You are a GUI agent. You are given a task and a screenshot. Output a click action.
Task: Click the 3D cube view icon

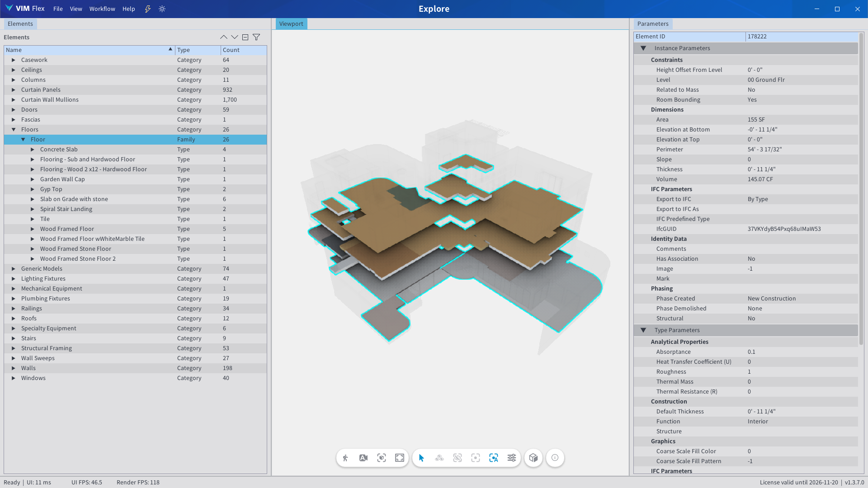point(533,458)
